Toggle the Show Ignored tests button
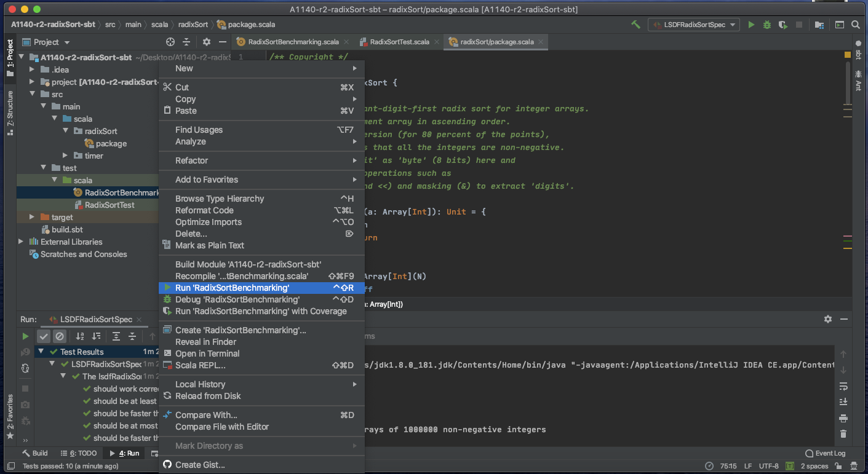 click(60, 336)
